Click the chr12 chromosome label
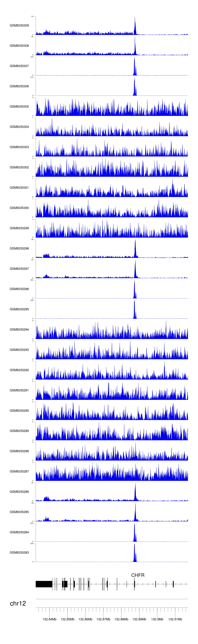The height and width of the screenshot is (644, 198). pos(18,603)
